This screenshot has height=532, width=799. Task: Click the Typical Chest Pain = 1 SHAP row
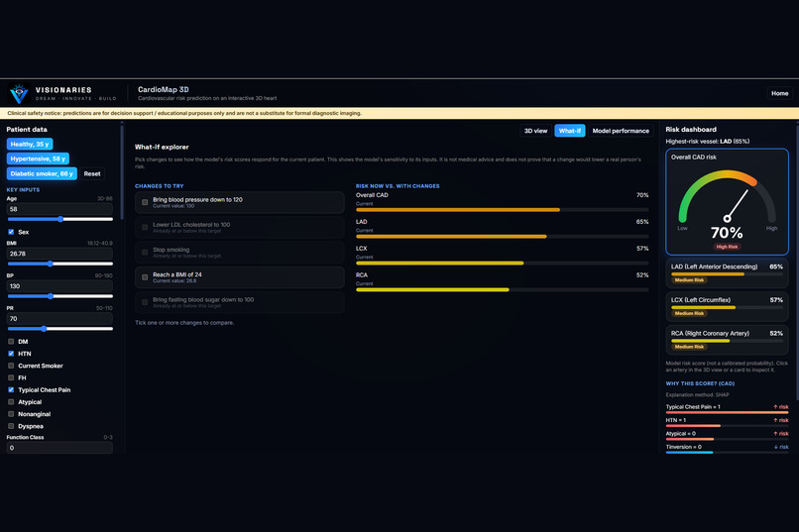[x=727, y=409]
